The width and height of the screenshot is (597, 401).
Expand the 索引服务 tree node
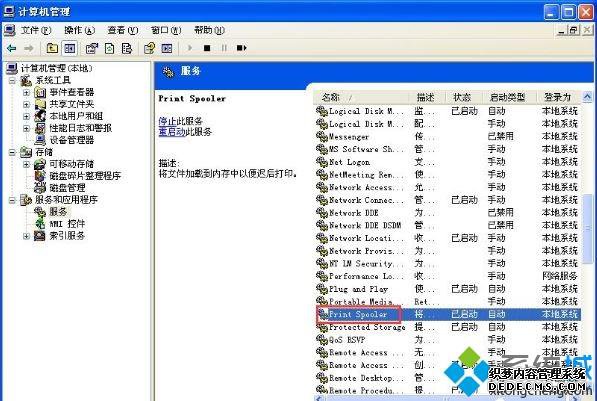pyautogui.click(x=26, y=236)
